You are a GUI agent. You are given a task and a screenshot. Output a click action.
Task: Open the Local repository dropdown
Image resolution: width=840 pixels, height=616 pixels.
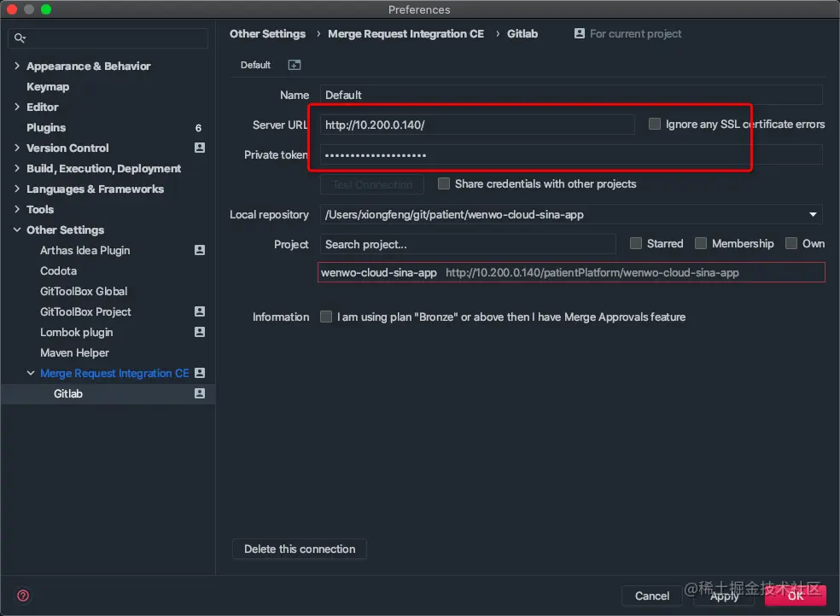pos(813,214)
